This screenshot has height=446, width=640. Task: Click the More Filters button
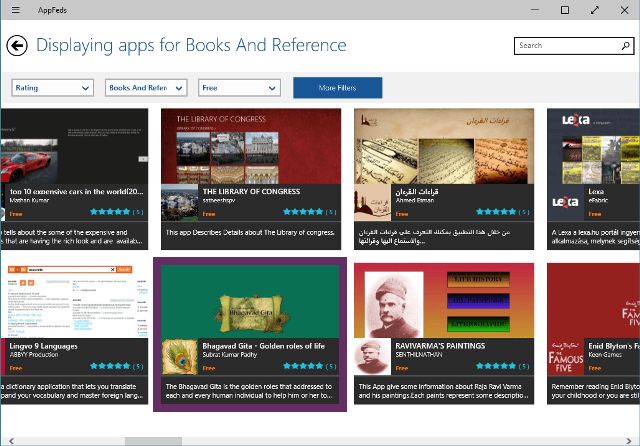pos(338,88)
